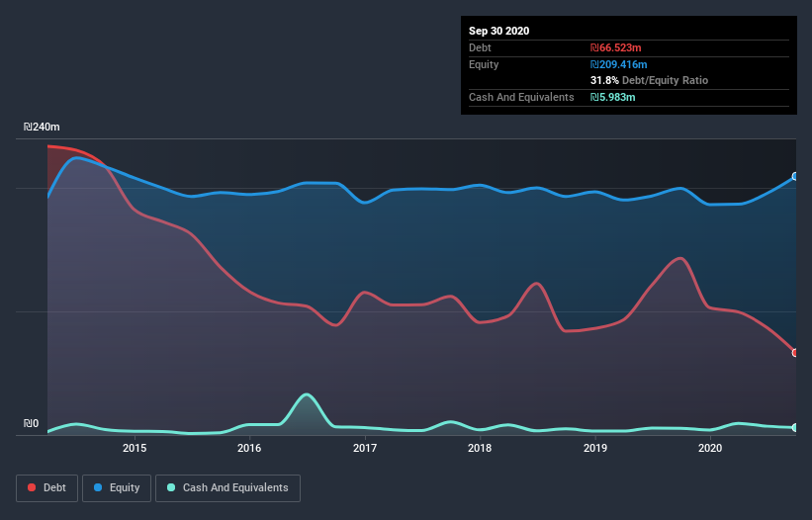Toggle the Debt legend button
Viewport: 812px width, 520px height.
(x=46, y=488)
